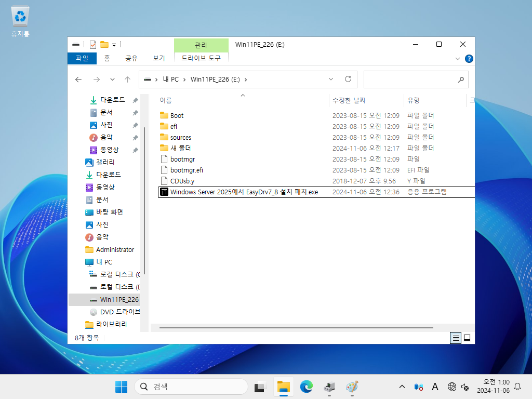
Task: Click the horizontal scrollbar of file list
Action: pos(296,328)
